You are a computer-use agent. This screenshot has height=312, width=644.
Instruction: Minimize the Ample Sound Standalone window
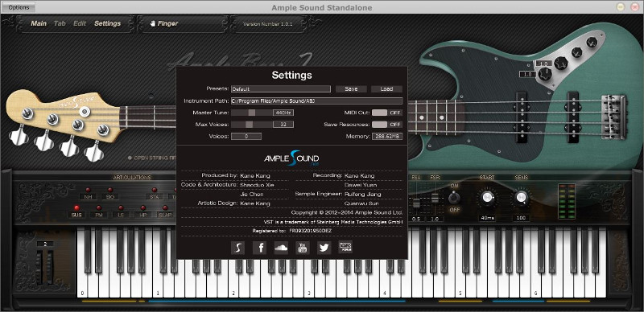coord(621,7)
